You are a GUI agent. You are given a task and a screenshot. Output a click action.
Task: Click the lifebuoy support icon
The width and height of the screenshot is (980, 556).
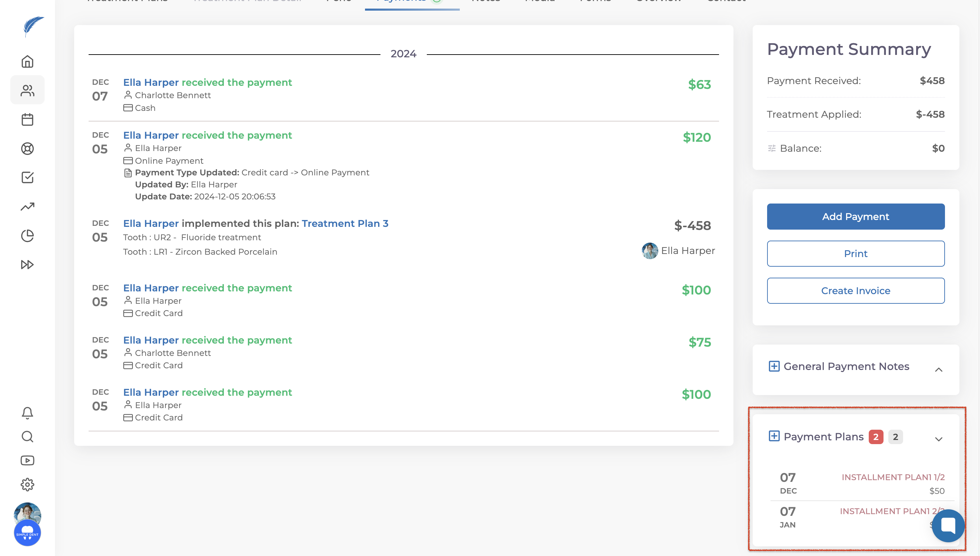[x=27, y=149]
